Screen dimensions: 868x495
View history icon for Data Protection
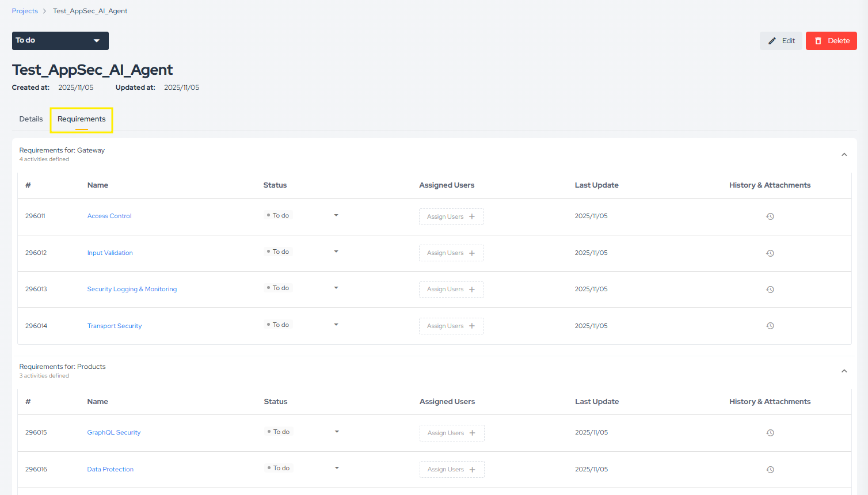tap(770, 470)
